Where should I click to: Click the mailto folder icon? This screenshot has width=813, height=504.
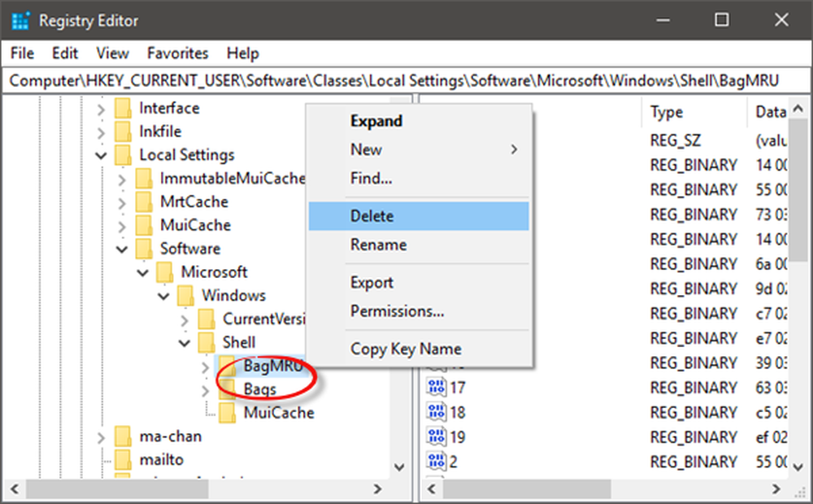click(x=123, y=460)
